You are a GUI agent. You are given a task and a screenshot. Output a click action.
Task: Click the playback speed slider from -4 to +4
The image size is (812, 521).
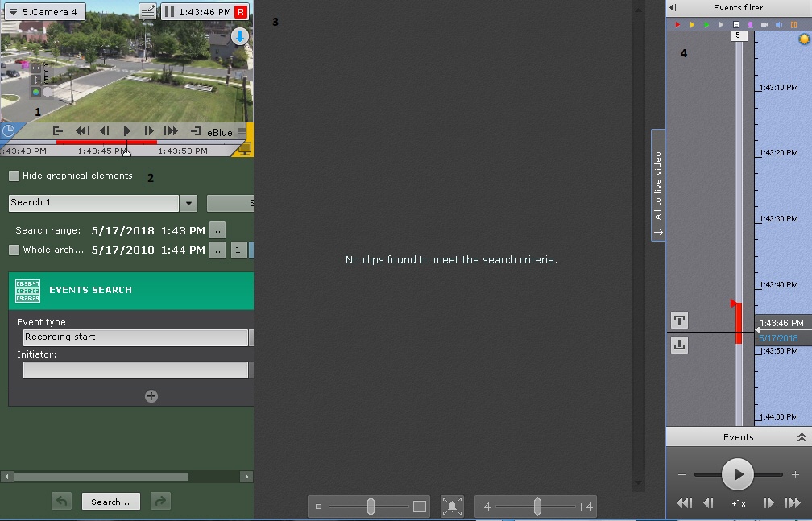click(x=536, y=507)
